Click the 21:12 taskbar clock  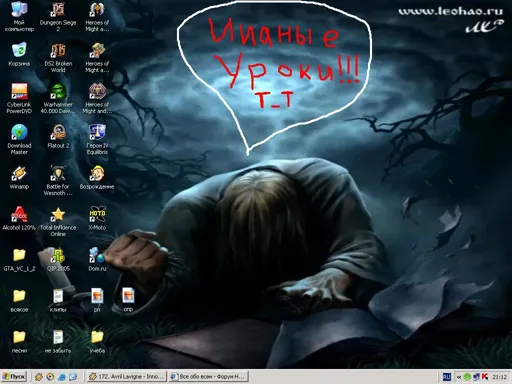499,377
